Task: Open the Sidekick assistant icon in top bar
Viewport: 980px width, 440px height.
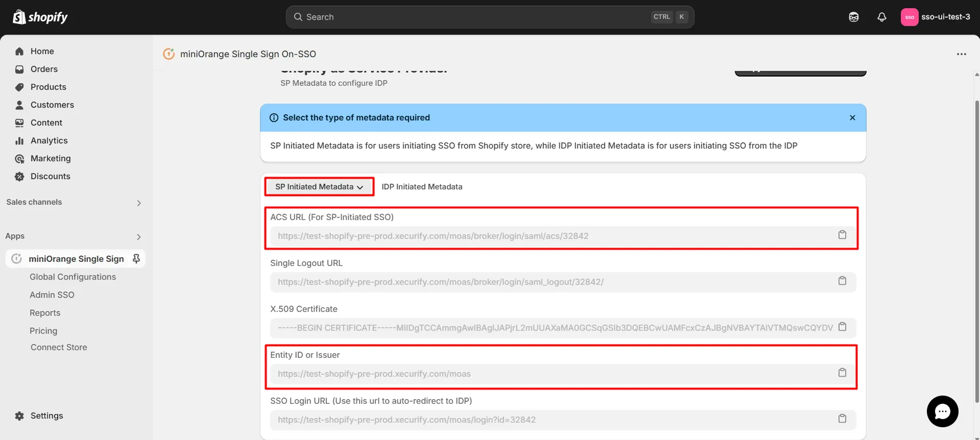Action: [x=854, y=17]
